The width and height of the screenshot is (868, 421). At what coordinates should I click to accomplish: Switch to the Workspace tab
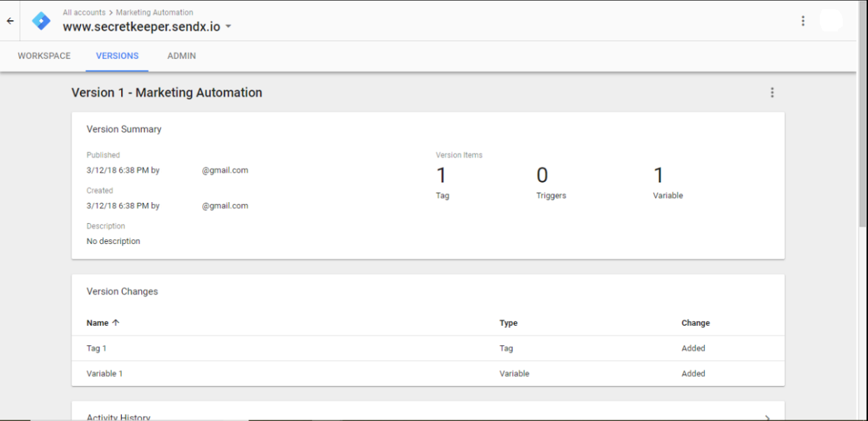pos(44,56)
